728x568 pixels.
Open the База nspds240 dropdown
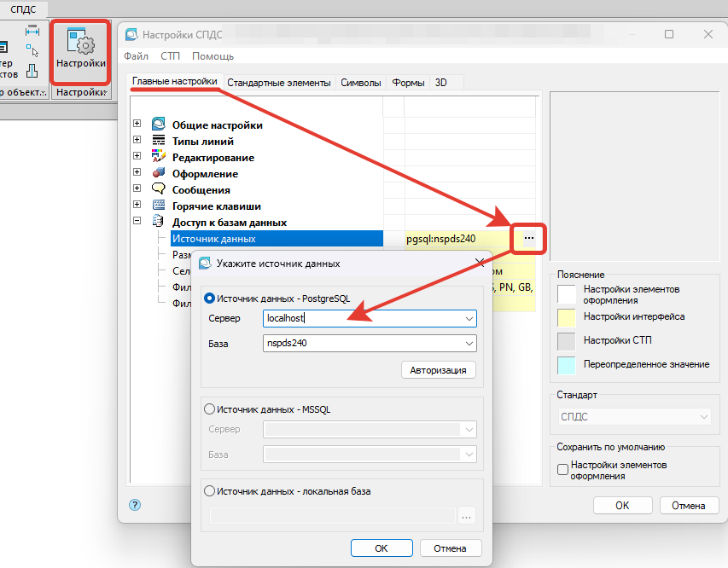click(x=469, y=343)
